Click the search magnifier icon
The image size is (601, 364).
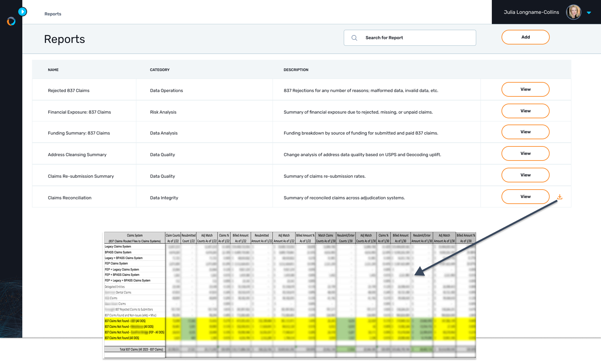click(354, 38)
